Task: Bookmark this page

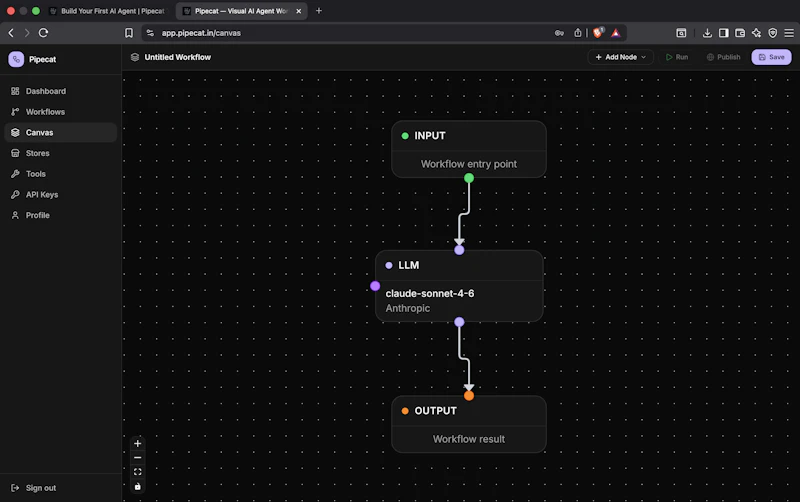Action: click(129, 33)
